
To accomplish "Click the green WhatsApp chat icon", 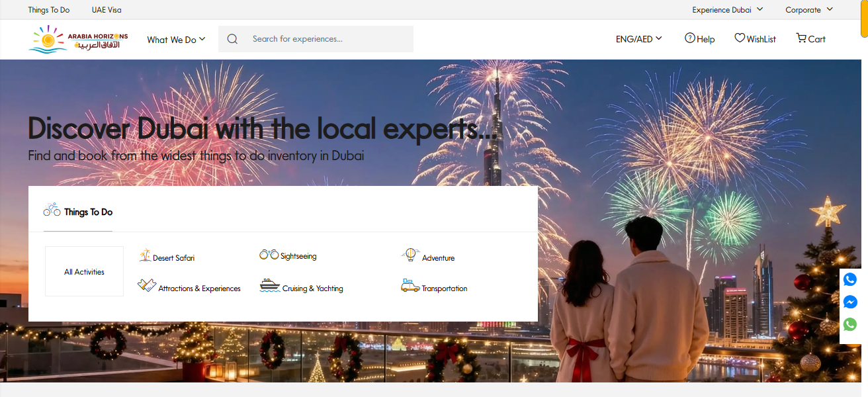I will click(850, 325).
